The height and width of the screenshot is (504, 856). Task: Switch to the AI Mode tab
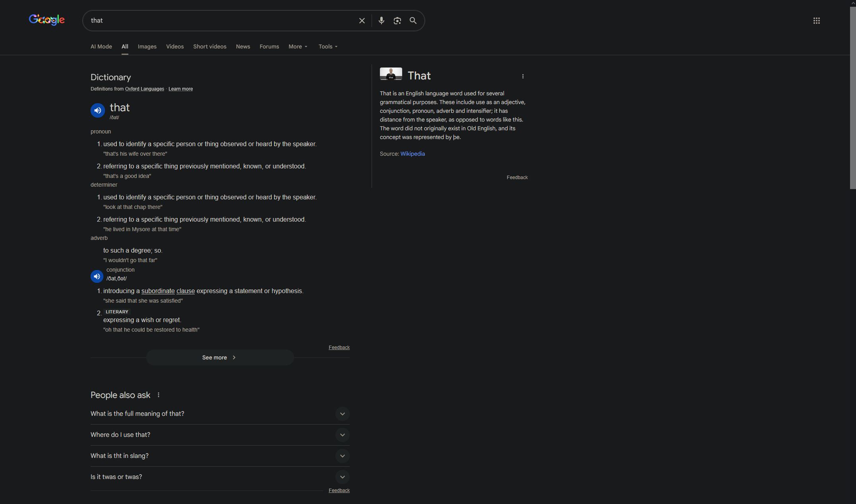point(101,46)
